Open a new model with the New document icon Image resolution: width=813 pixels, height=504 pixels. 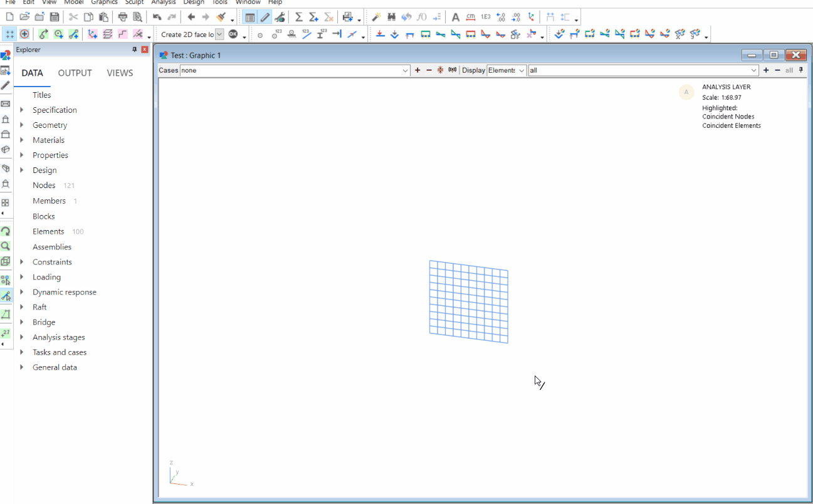8,17
